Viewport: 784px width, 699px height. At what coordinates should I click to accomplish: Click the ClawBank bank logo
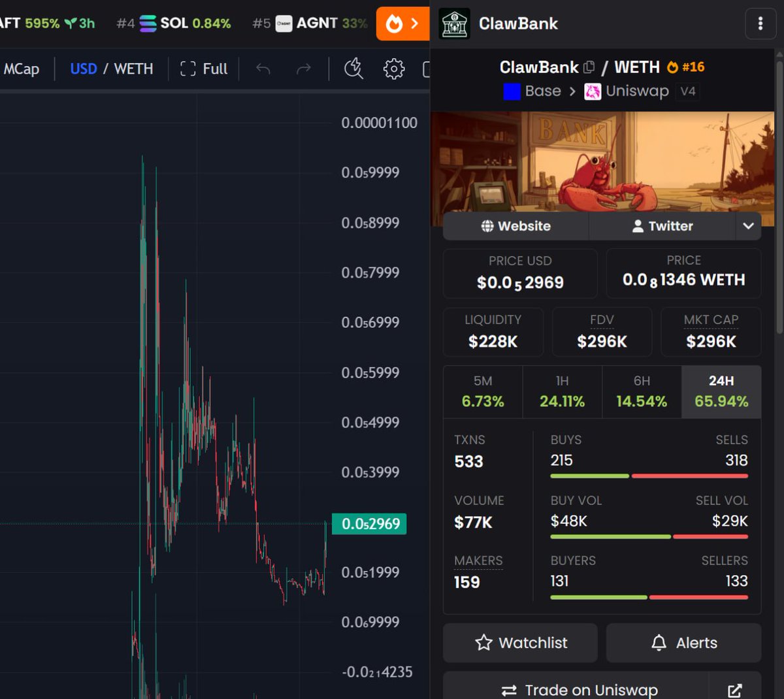(x=455, y=23)
